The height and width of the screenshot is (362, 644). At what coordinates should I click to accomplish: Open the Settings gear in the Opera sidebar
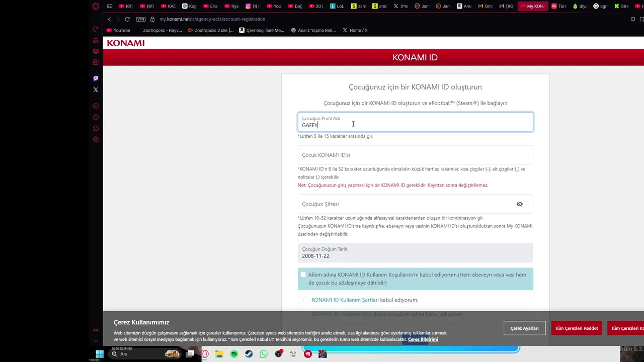point(96,139)
